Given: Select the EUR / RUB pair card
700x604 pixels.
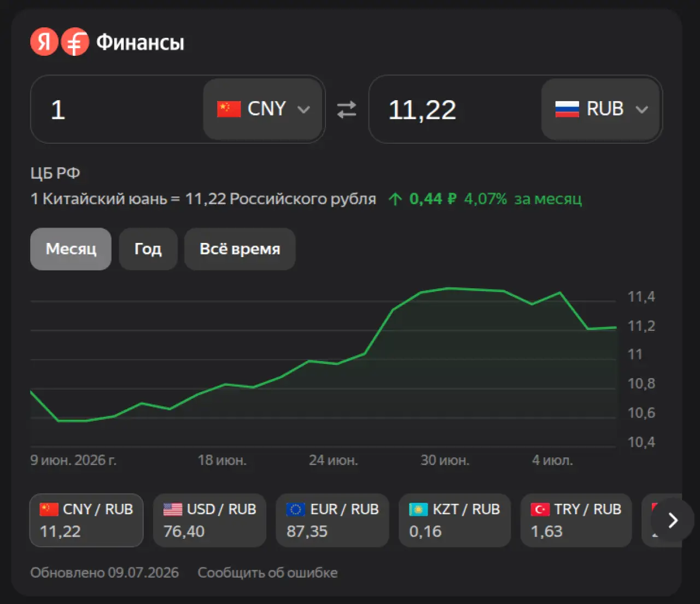Looking at the screenshot, I should click(x=332, y=520).
